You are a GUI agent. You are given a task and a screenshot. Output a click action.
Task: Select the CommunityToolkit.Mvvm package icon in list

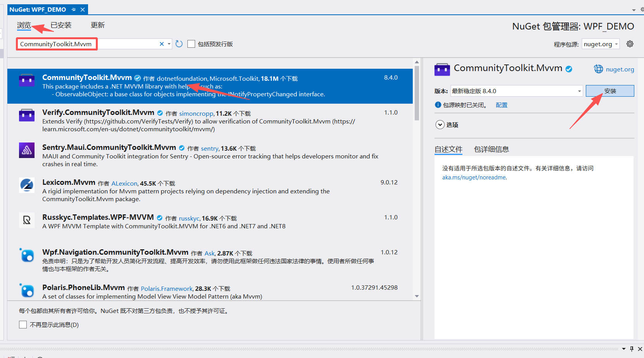pyautogui.click(x=27, y=80)
